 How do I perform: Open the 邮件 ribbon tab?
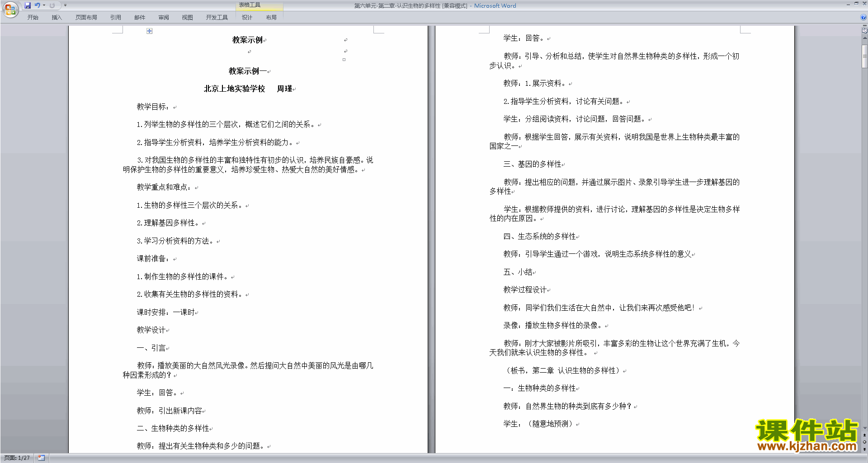pyautogui.click(x=140, y=18)
